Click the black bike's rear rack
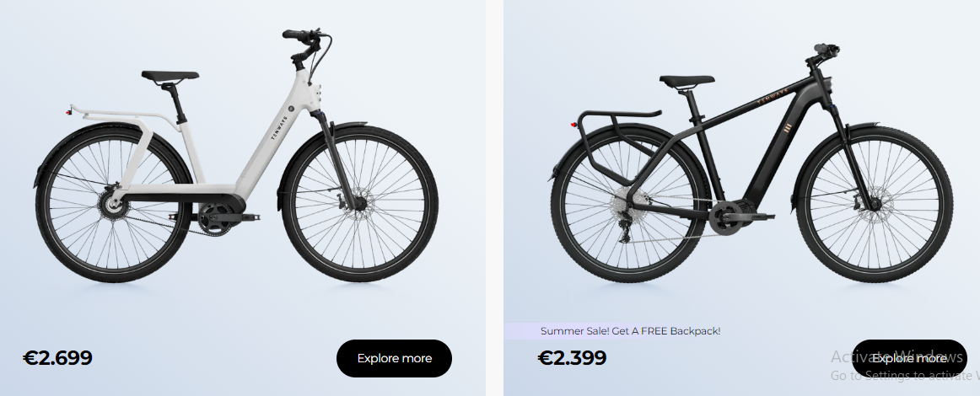 click(614, 118)
